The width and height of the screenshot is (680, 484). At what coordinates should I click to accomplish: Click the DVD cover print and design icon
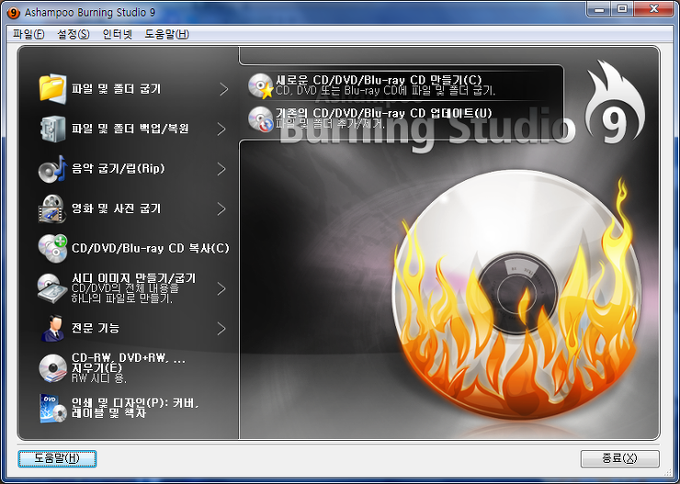[52, 408]
